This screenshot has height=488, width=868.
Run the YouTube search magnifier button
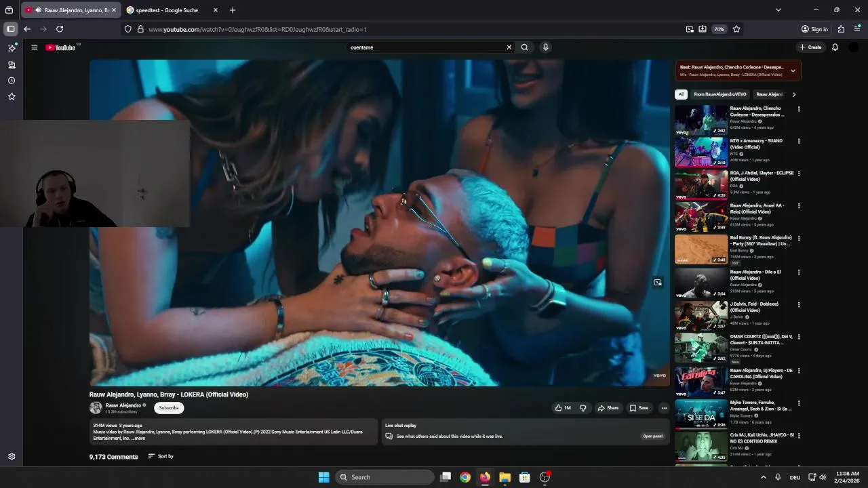(524, 47)
